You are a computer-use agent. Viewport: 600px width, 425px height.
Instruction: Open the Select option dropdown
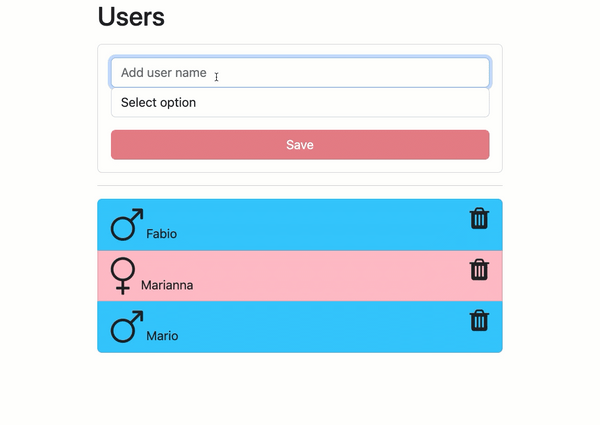coord(300,103)
